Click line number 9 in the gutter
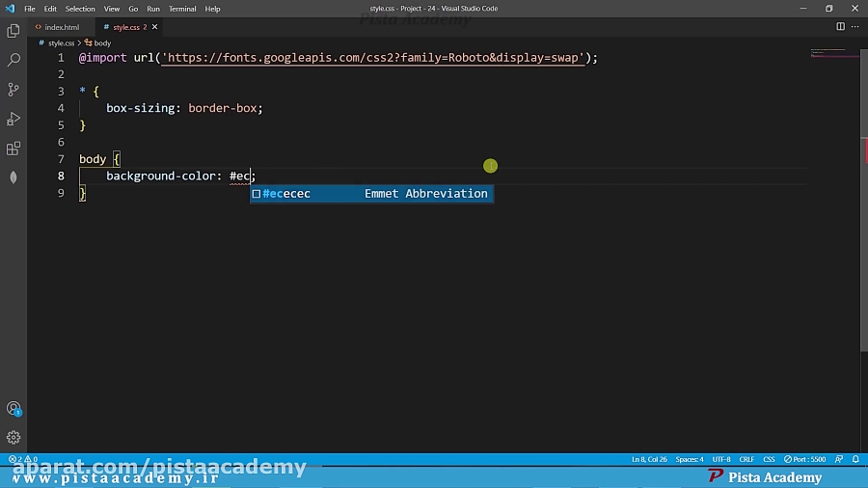Viewport: 868px width, 488px height. click(61, 193)
